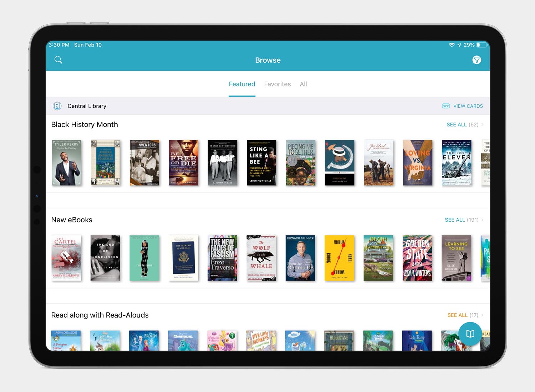535x392 pixels.
Task: Select the Sting Like a Bee book
Action: click(261, 163)
